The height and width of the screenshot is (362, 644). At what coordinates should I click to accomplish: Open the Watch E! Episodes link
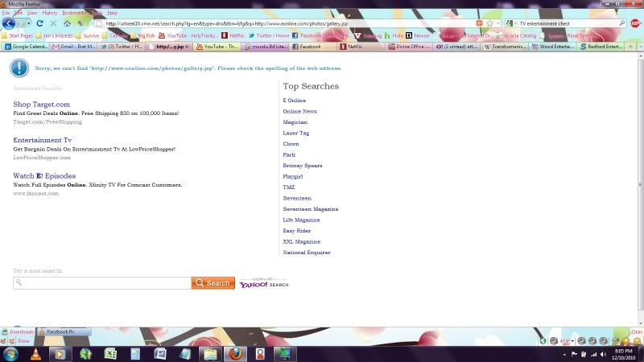pos(44,175)
